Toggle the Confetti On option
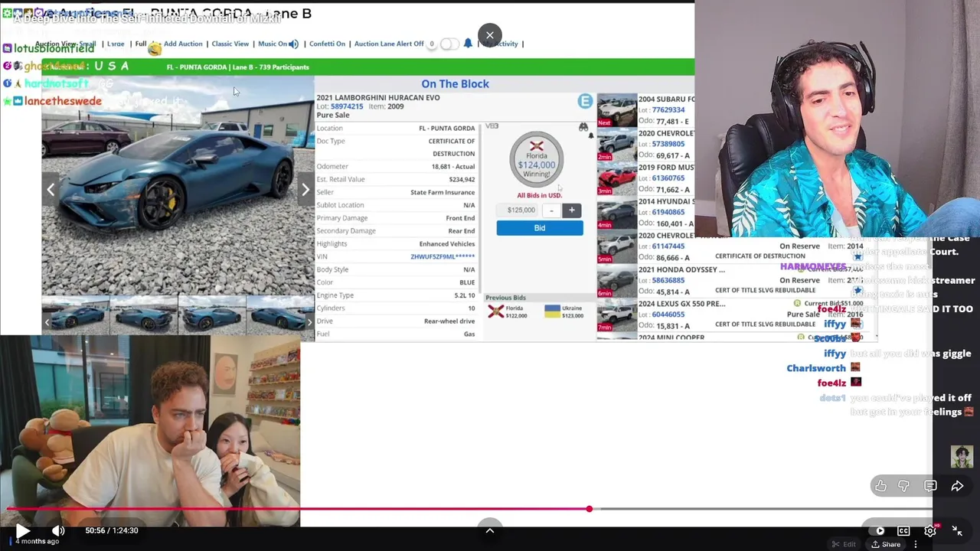Viewport: 980px width, 551px height. (x=327, y=44)
